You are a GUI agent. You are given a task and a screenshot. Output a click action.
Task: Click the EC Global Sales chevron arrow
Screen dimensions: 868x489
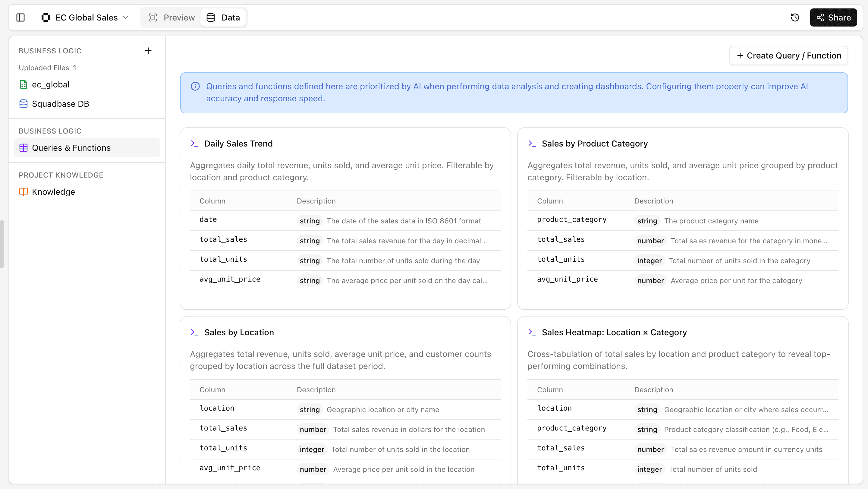coord(126,17)
